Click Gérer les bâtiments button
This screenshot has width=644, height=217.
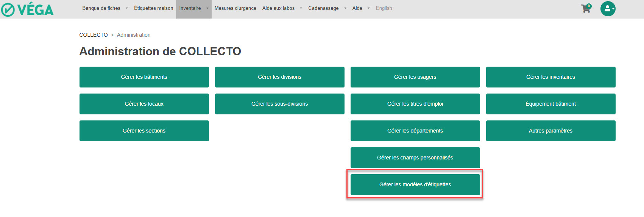144,77
